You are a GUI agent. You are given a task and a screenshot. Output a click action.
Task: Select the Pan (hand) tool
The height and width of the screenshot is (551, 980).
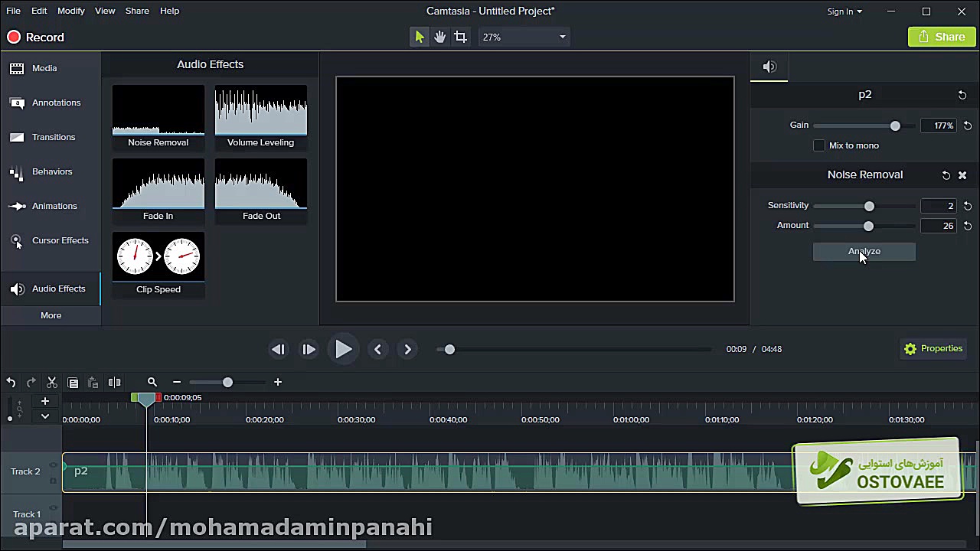point(439,36)
